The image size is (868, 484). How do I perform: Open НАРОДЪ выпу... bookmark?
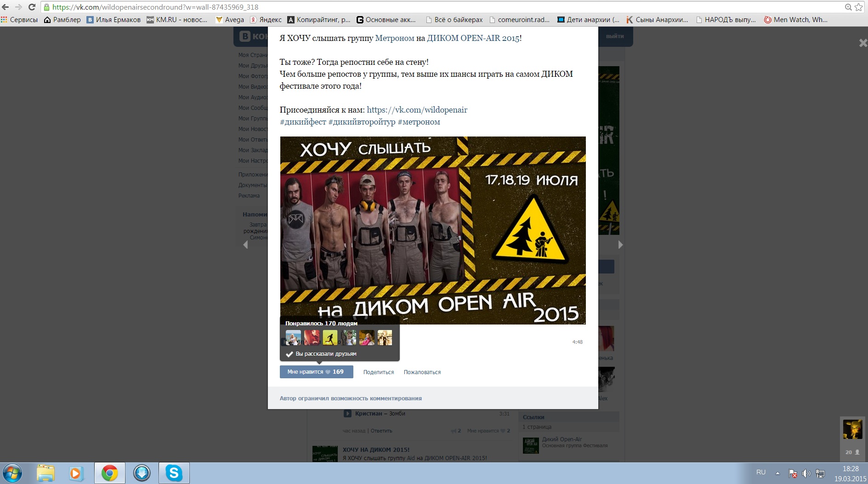coord(726,20)
